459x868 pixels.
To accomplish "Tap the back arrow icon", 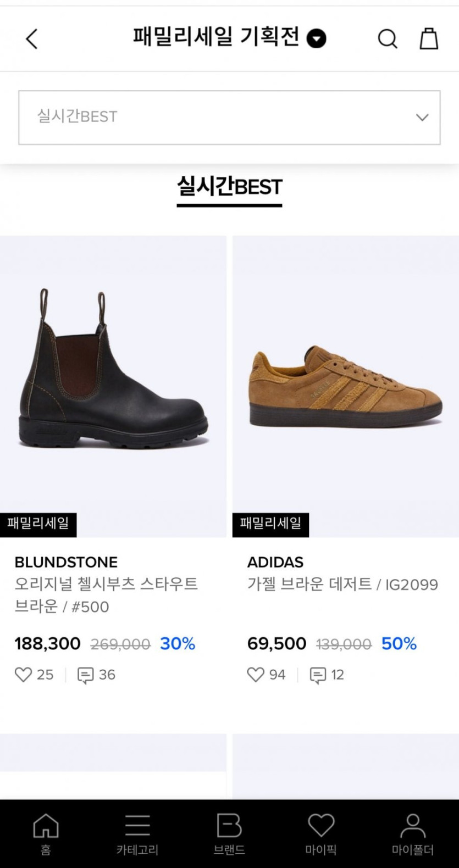I will tap(32, 39).
